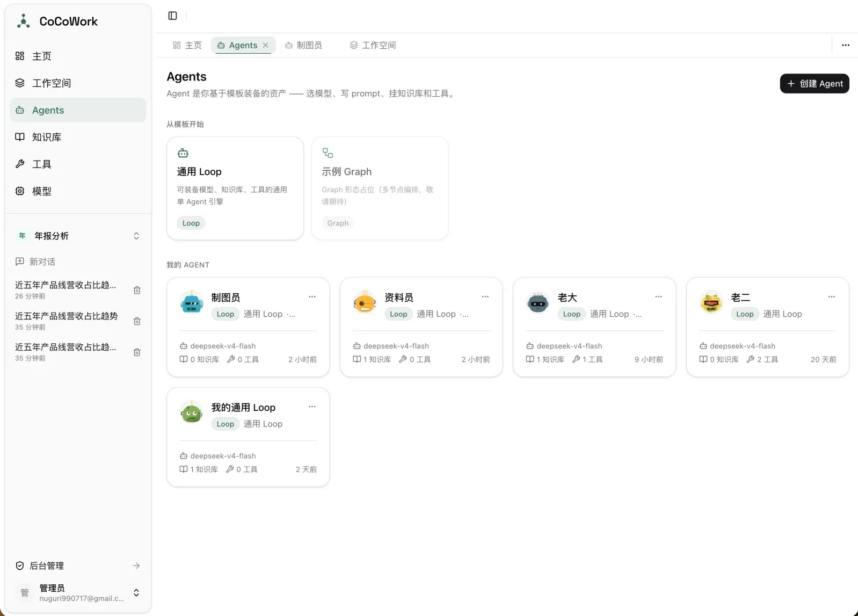The image size is (858, 616).
Task: Open the CoCoWork logo
Action: pos(57,21)
